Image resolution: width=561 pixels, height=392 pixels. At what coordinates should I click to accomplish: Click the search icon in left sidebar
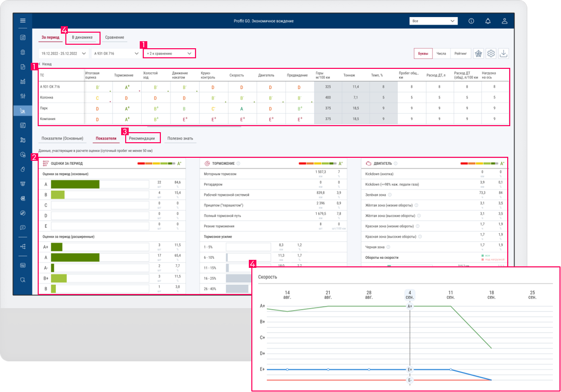coord(23,280)
